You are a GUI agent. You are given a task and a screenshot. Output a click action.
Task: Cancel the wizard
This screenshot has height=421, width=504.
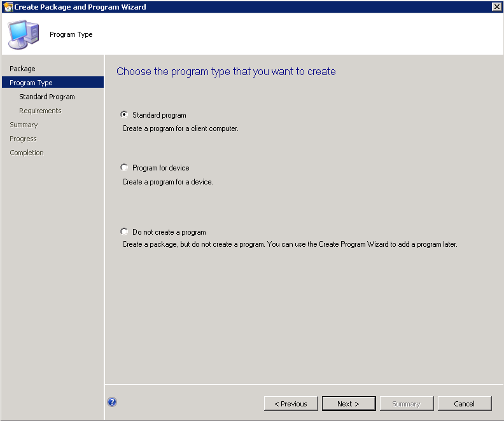tap(465, 403)
